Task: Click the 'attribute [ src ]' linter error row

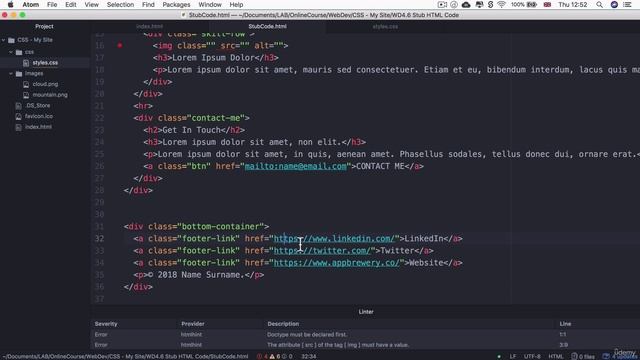Action: [365, 345]
